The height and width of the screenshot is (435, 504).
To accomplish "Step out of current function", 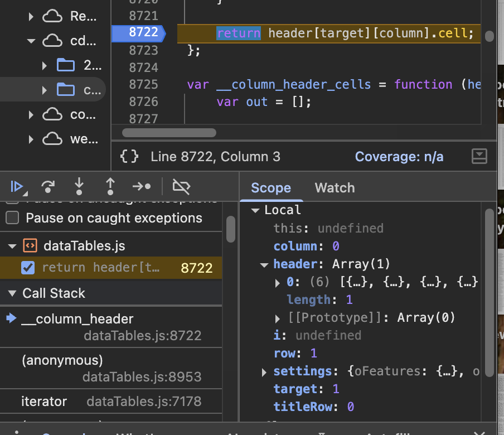I will [x=110, y=186].
